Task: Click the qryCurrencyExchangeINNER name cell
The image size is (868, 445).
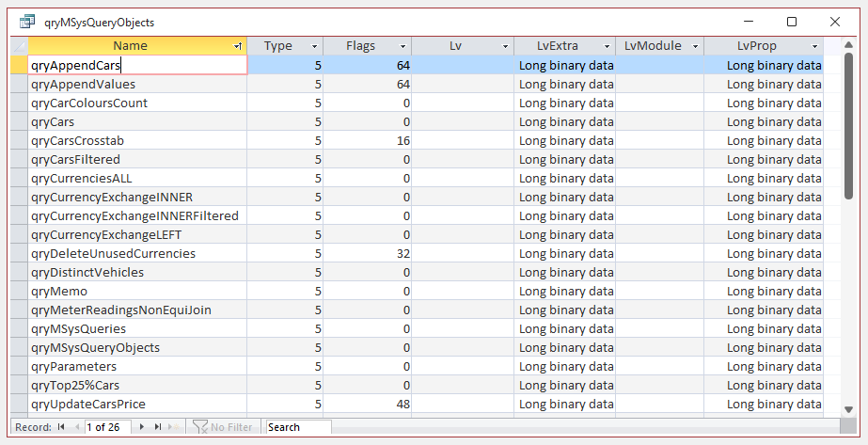Action: [137, 197]
